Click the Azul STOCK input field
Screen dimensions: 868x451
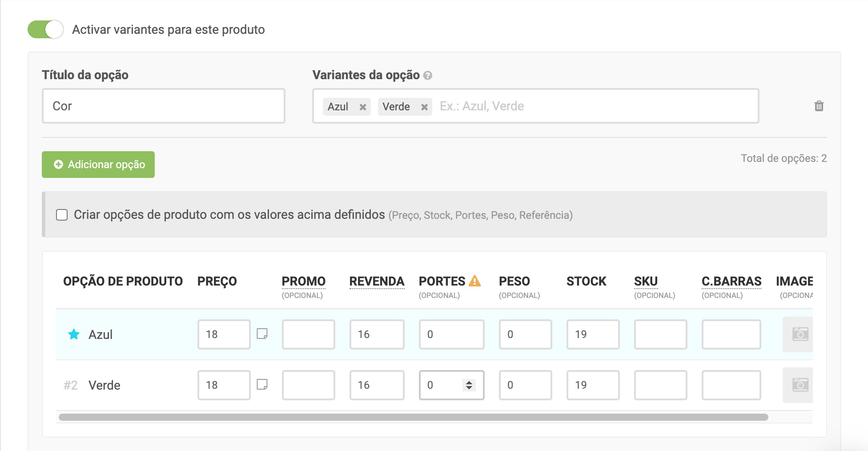tap(593, 334)
